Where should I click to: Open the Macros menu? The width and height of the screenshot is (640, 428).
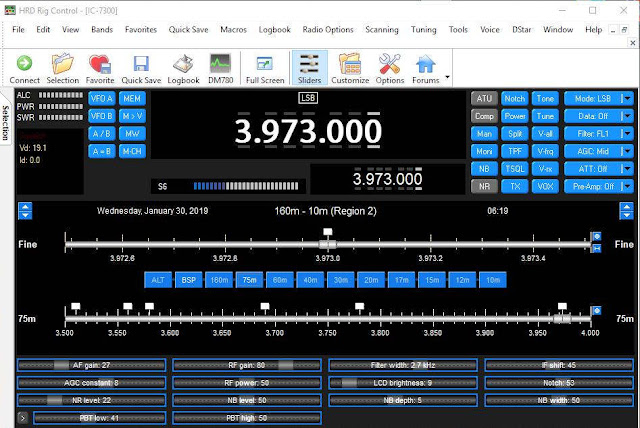[233, 30]
